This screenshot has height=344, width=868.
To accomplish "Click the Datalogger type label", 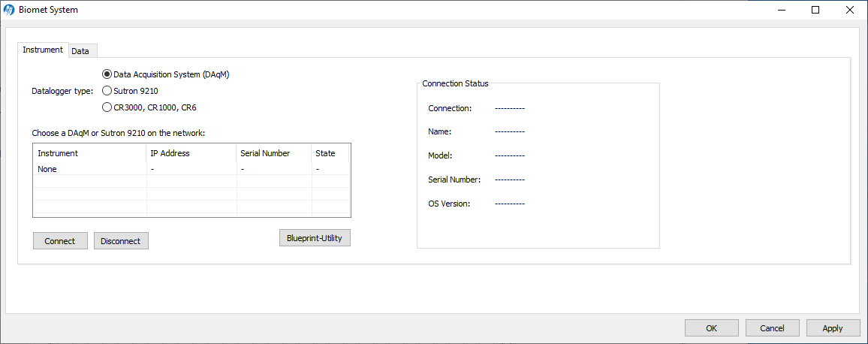I will click(x=62, y=91).
